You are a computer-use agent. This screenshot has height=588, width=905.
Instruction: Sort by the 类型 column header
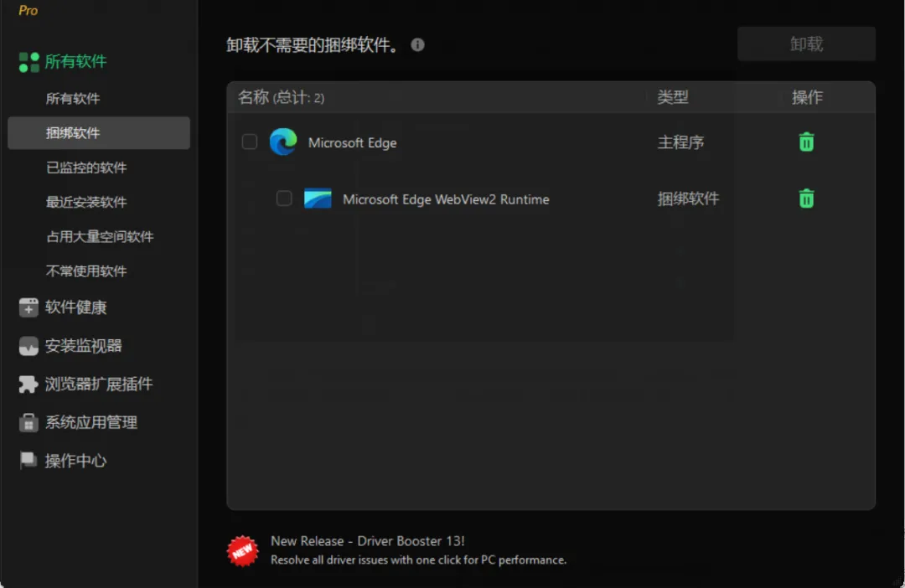tap(672, 97)
